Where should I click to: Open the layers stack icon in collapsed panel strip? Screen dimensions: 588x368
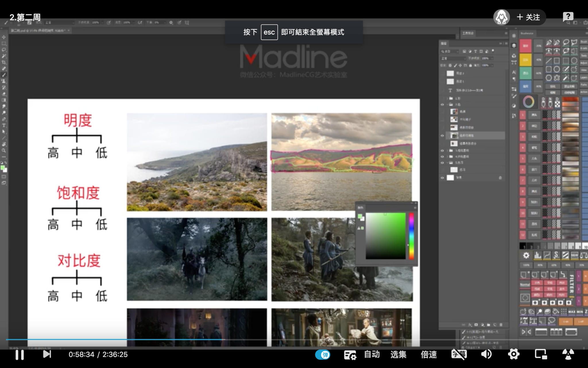514,46
